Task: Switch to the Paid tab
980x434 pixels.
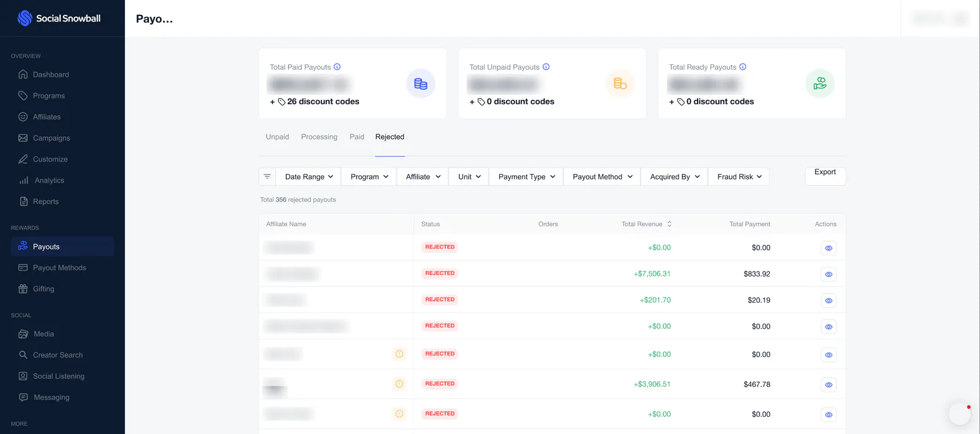Action: [357, 137]
